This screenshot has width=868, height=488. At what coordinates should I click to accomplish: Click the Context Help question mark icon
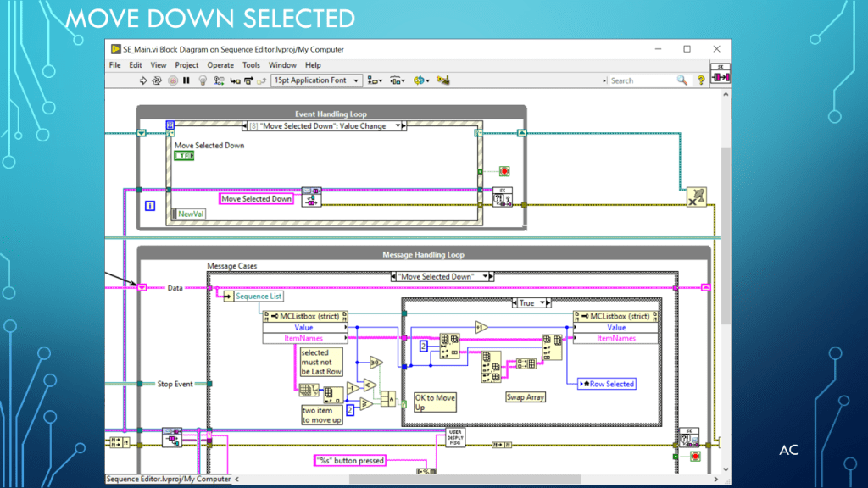[701, 80]
